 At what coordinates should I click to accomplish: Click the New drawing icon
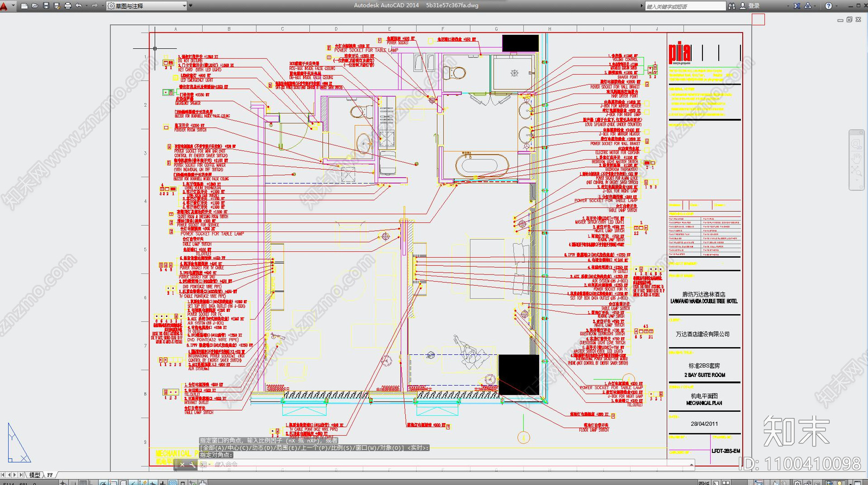click(x=24, y=6)
